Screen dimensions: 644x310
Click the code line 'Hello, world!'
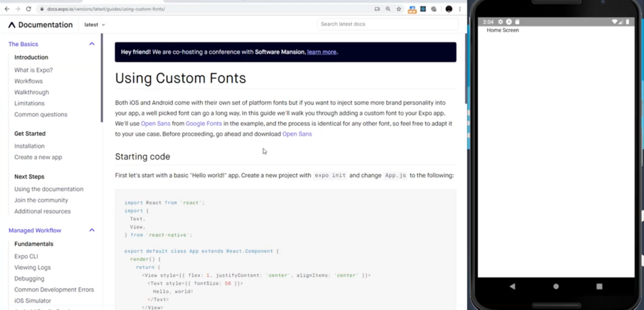pos(173,291)
